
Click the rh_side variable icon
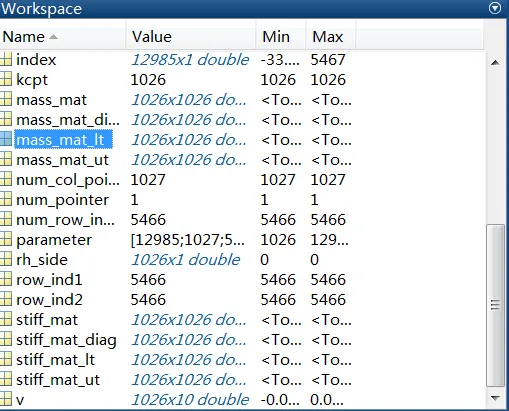(6, 260)
